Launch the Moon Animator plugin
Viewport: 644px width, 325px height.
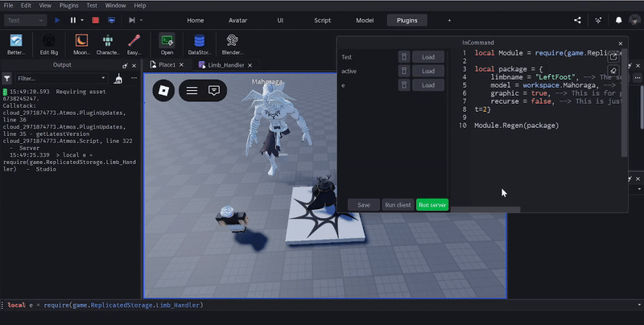[x=81, y=44]
